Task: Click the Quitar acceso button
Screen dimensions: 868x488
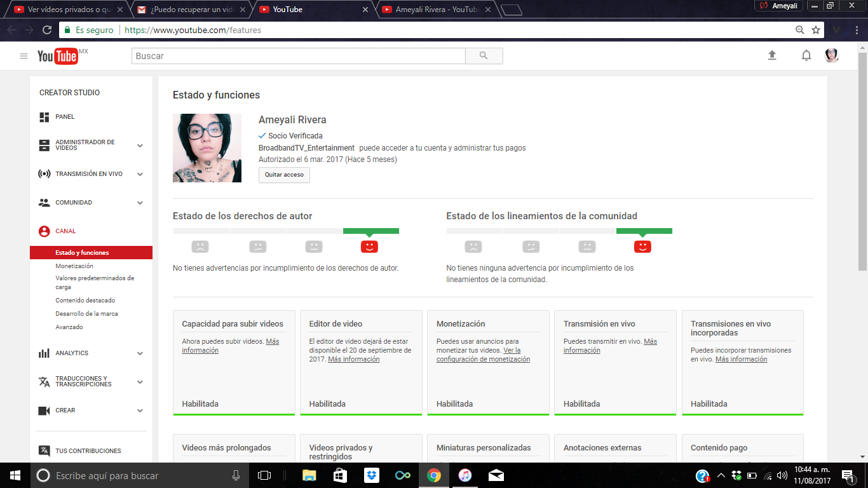Action: (x=284, y=175)
